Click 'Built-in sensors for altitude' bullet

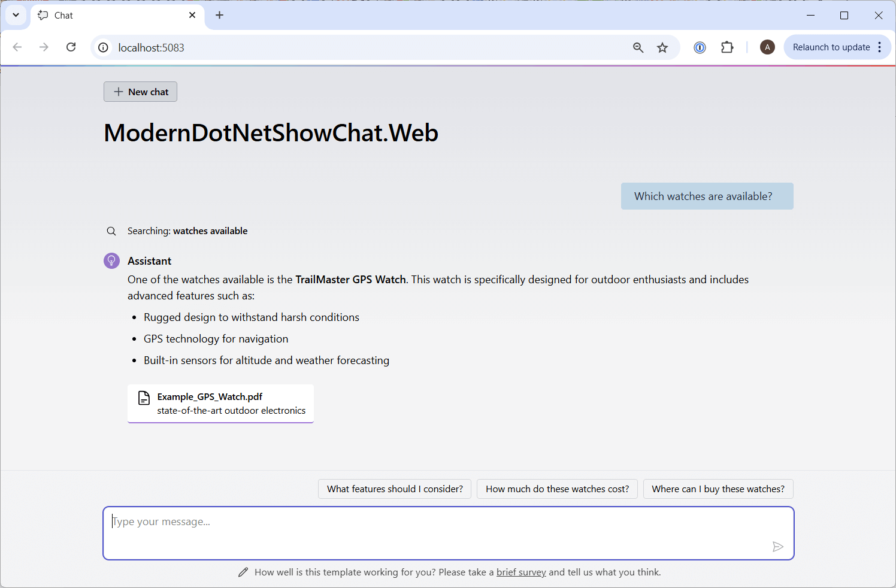click(x=267, y=360)
